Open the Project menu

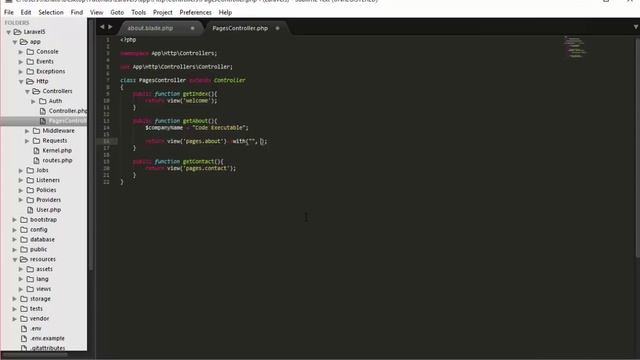point(162,12)
